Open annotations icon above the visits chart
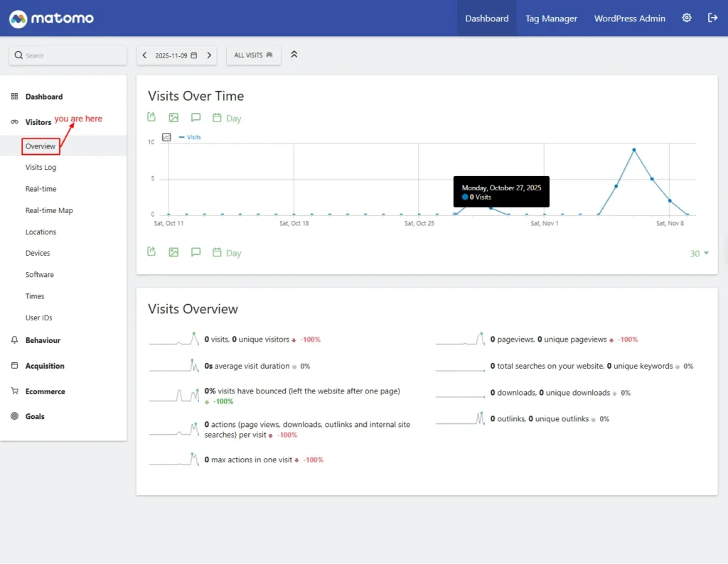728x564 pixels. (196, 118)
